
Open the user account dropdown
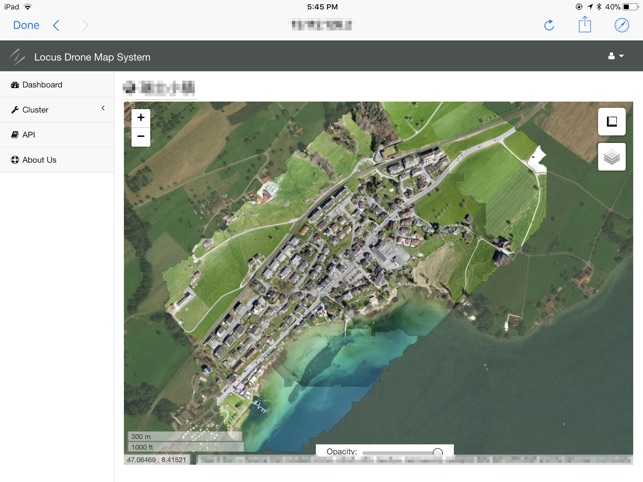tap(616, 56)
